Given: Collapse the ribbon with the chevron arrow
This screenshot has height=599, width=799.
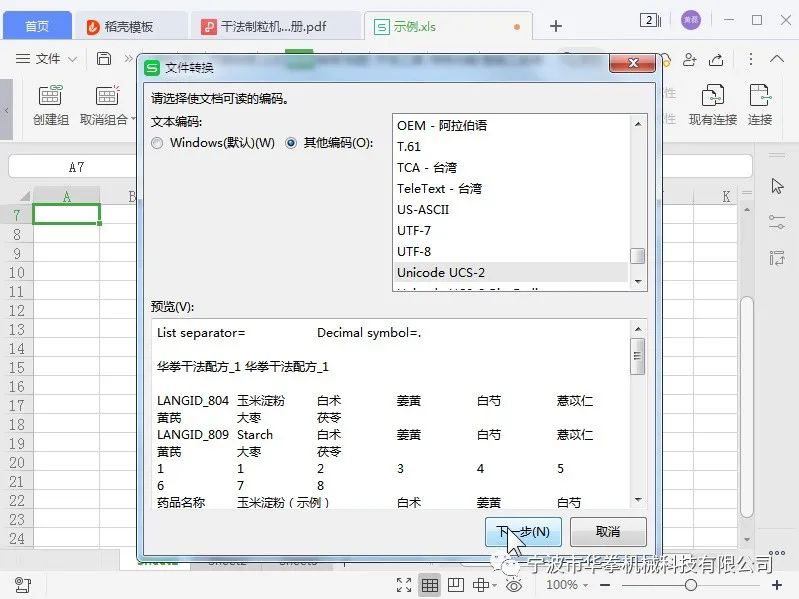Looking at the screenshot, I should pos(776,59).
